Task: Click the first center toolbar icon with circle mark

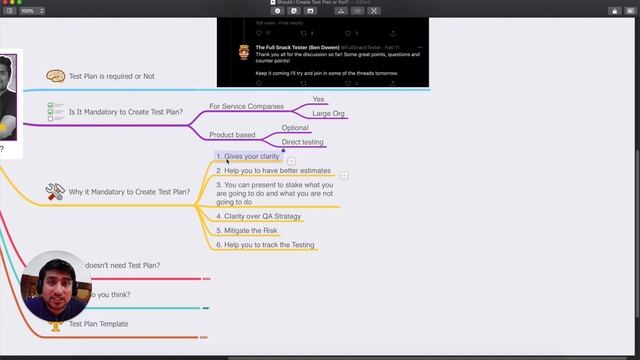Action: click(x=278, y=11)
